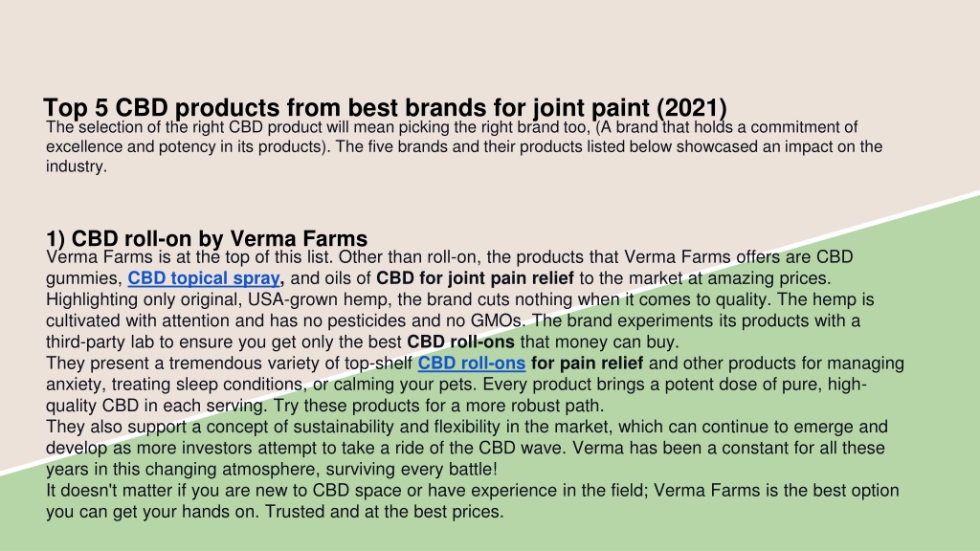Click the 'They also support a concept' paragraph

tap(466, 448)
